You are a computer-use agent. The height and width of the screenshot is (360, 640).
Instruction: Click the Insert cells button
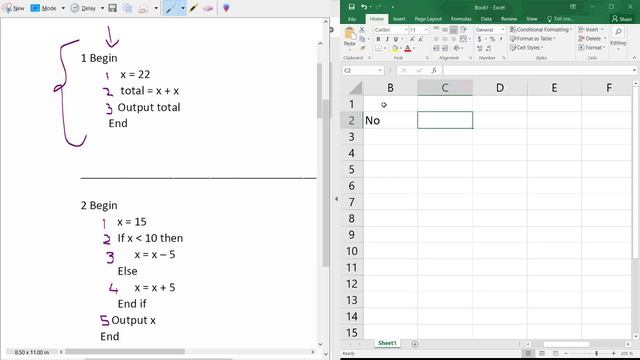click(x=591, y=30)
